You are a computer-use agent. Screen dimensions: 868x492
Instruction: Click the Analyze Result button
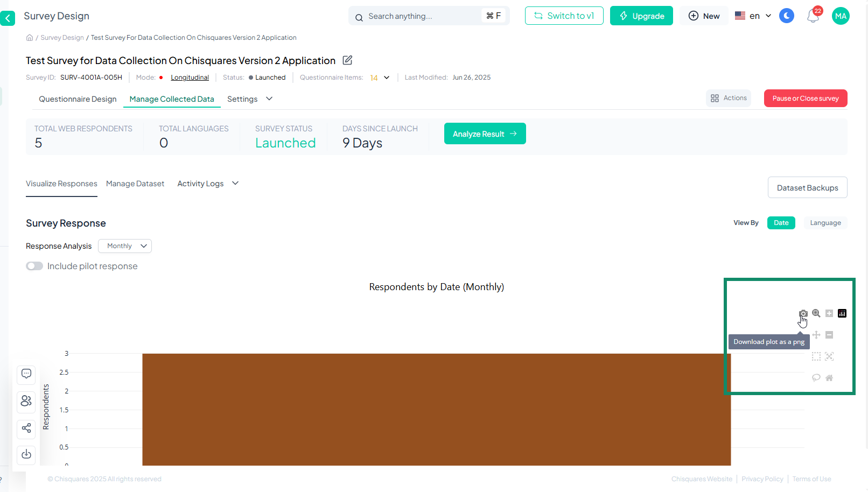click(485, 133)
